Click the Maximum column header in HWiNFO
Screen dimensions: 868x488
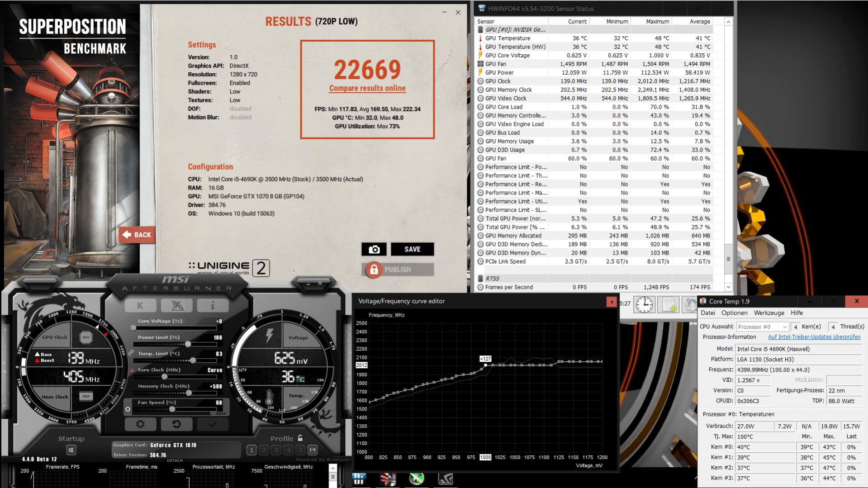[x=651, y=21]
